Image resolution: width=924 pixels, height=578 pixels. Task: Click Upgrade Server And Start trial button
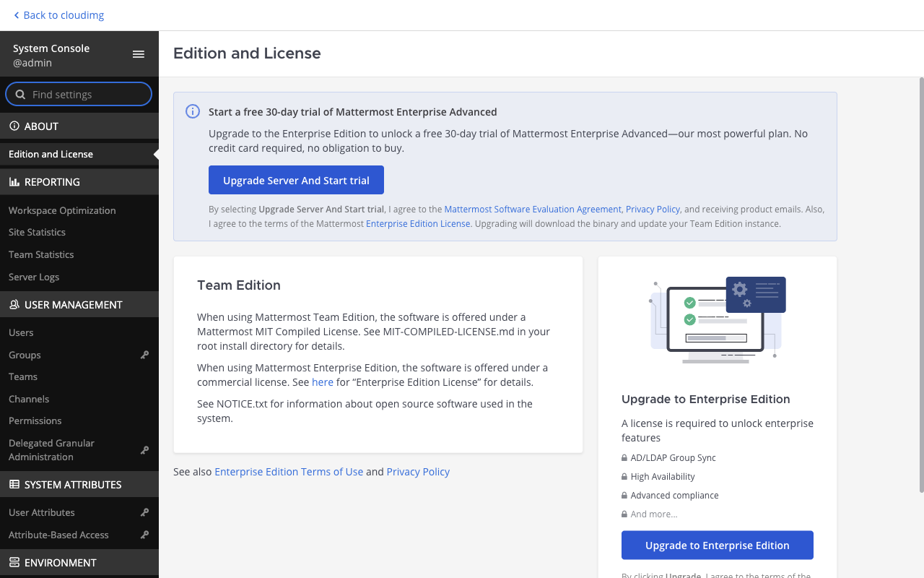tap(296, 180)
